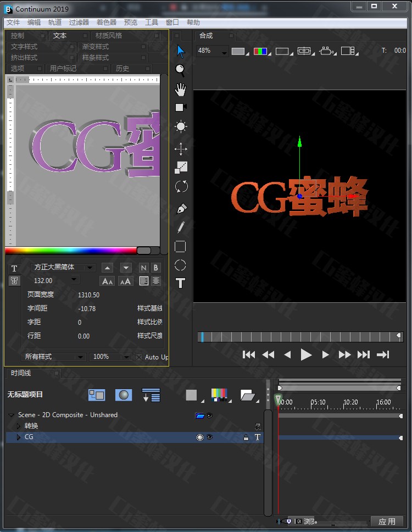412x532 pixels.
Task: Select the ellipse shape tool
Action: (x=180, y=265)
